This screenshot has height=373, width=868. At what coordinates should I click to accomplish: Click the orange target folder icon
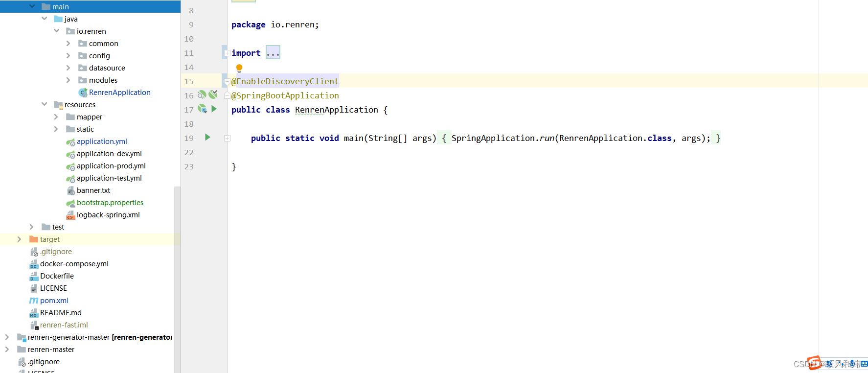click(34, 239)
